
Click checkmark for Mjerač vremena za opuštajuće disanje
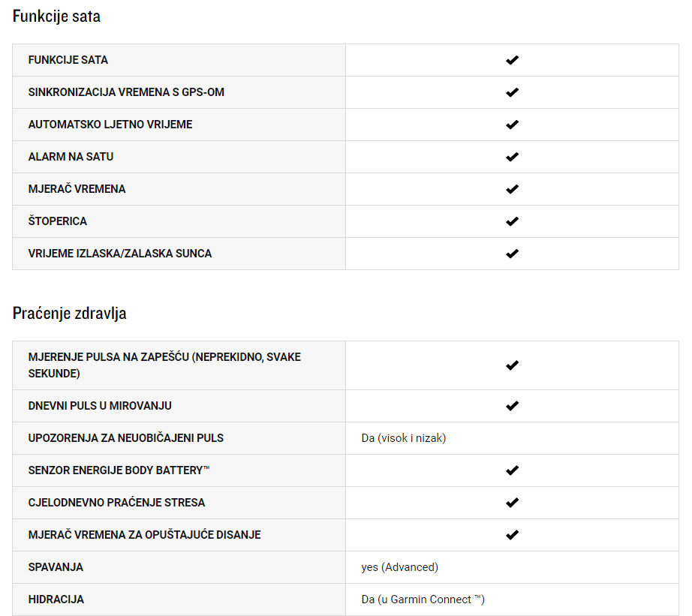click(x=512, y=534)
